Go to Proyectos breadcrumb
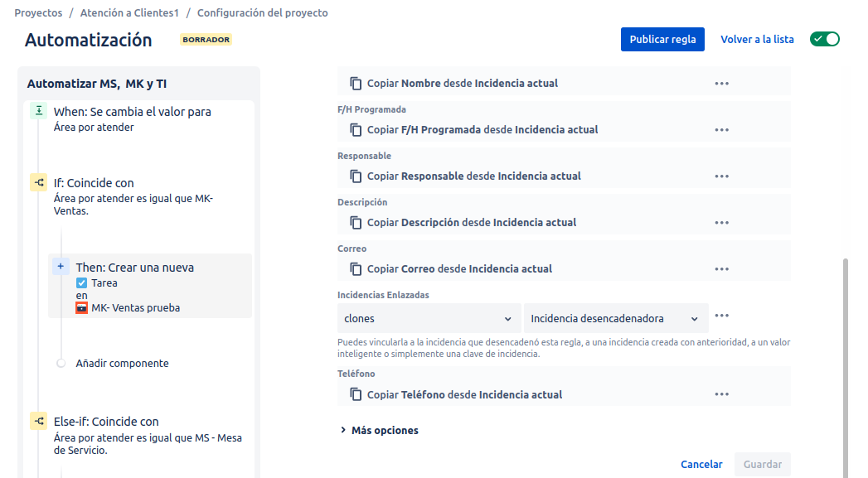Screen dimensions: 868x478 click(x=38, y=12)
